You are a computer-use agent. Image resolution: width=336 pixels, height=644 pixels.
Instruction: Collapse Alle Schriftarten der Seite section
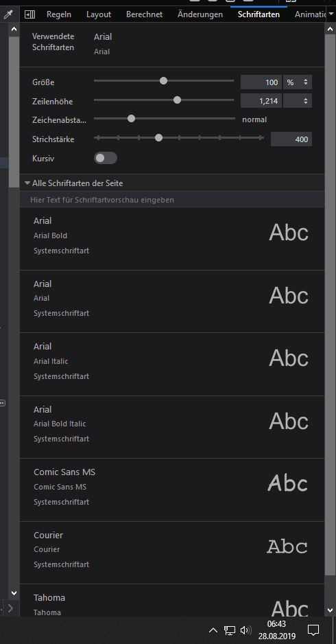click(x=73, y=183)
